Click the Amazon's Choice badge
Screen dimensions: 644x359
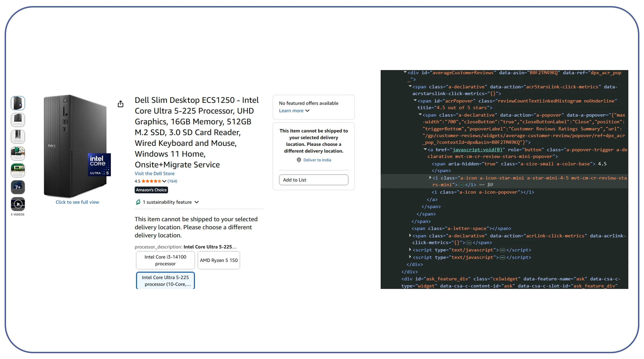(x=151, y=190)
